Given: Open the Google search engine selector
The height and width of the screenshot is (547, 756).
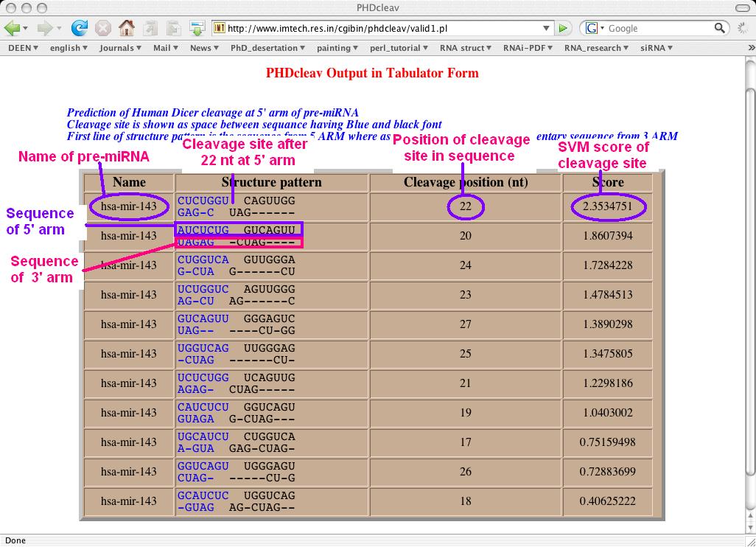Looking at the screenshot, I should 594,28.
